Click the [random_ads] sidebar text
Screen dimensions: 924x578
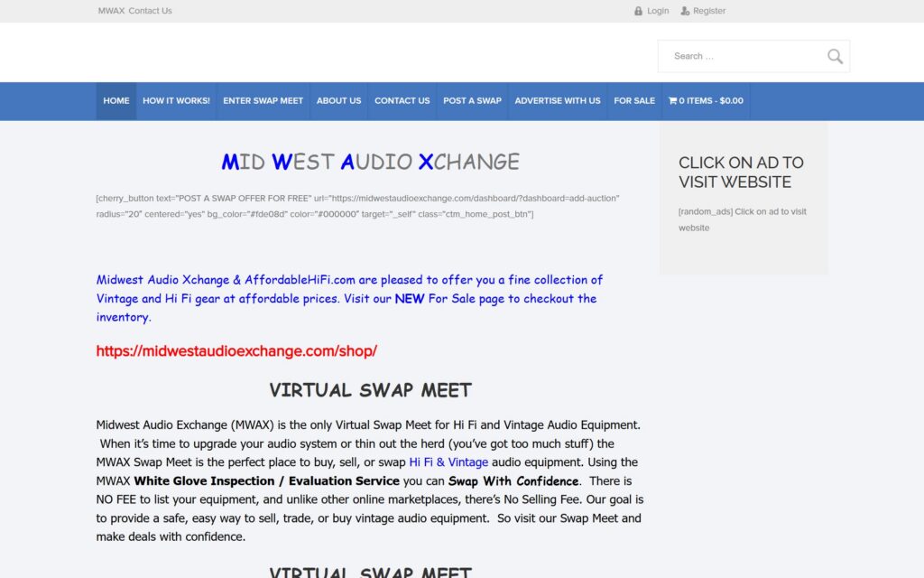(742, 219)
